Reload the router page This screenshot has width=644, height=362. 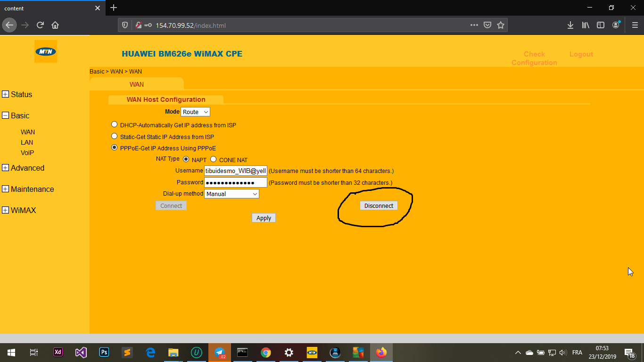coord(40,25)
